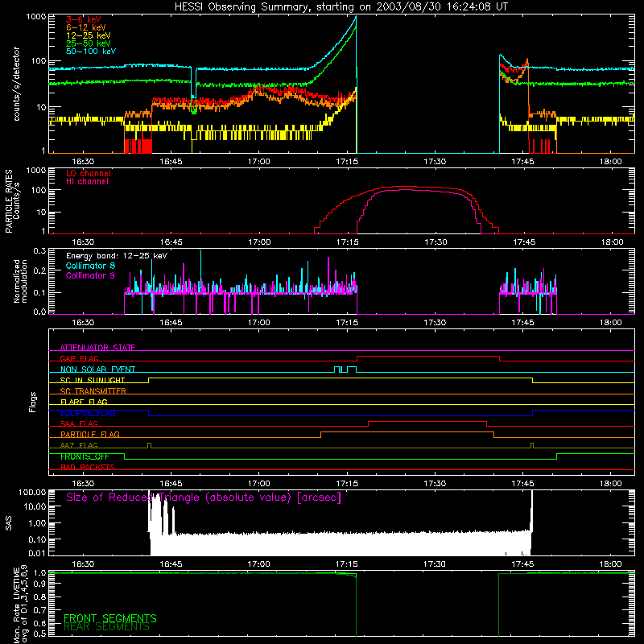Select the Collimator 9 legend label
Viewport: 644px width, 644px height.
point(90,275)
